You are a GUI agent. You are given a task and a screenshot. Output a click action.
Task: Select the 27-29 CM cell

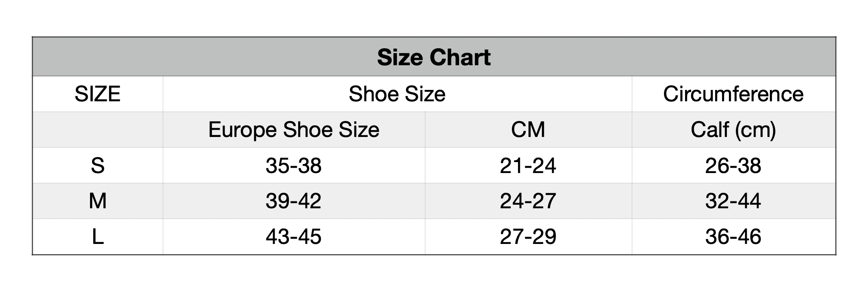click(x=528, y=237)
